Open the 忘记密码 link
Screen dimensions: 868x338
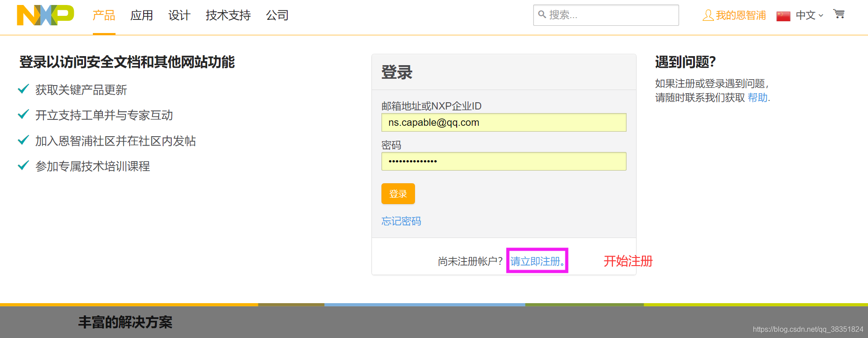point(401,221)
